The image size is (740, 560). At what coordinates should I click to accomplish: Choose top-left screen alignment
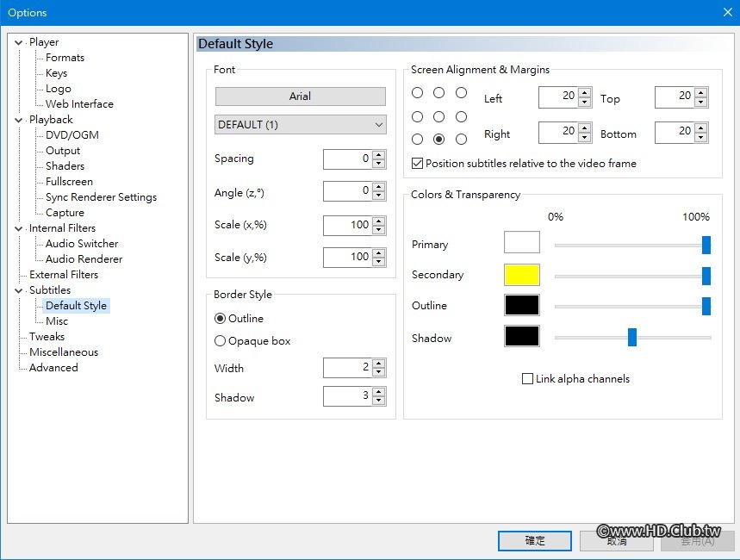click(x=417, y=92)
